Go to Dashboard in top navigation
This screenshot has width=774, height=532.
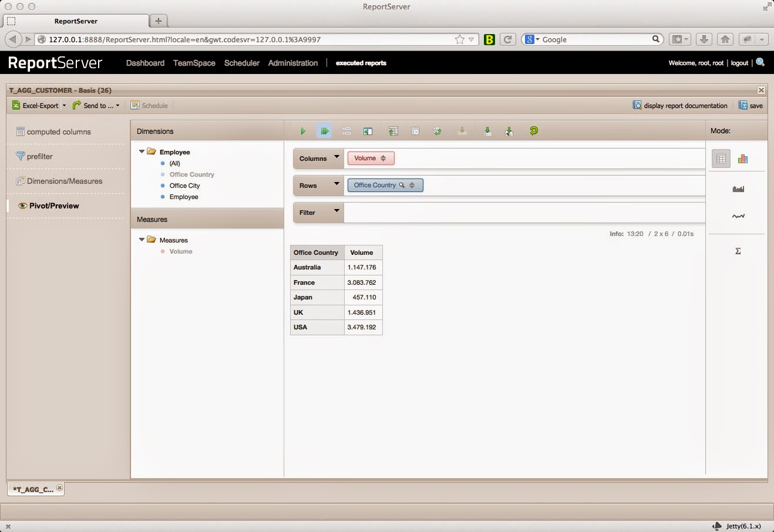click(x=145, y=63)
